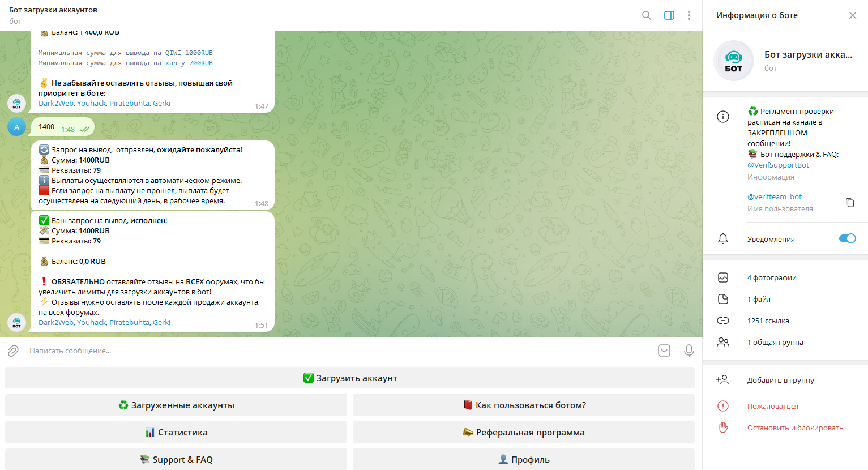
Task: Open the 1251 shared links list
Action: point(768,321)
